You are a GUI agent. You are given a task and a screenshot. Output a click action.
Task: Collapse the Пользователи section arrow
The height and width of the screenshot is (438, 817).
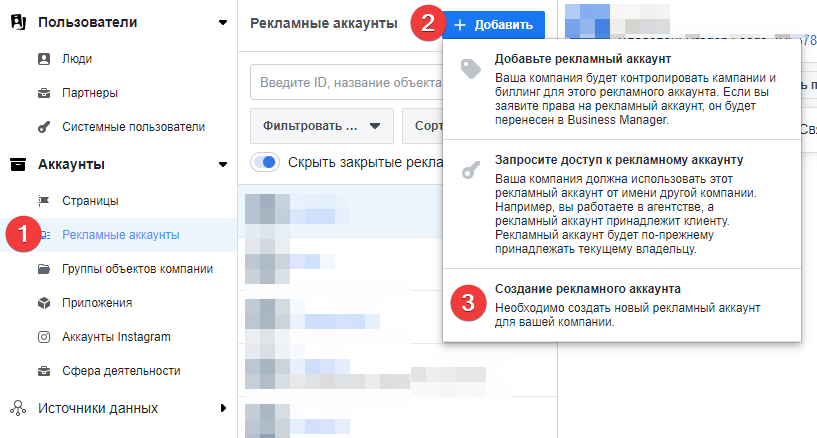click(x=223, y=23)
